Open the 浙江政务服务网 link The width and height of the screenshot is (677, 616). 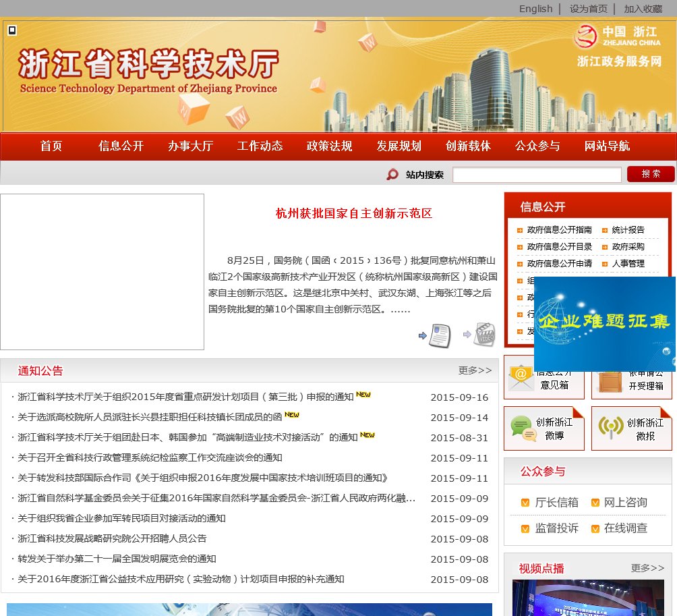[619, 61]
